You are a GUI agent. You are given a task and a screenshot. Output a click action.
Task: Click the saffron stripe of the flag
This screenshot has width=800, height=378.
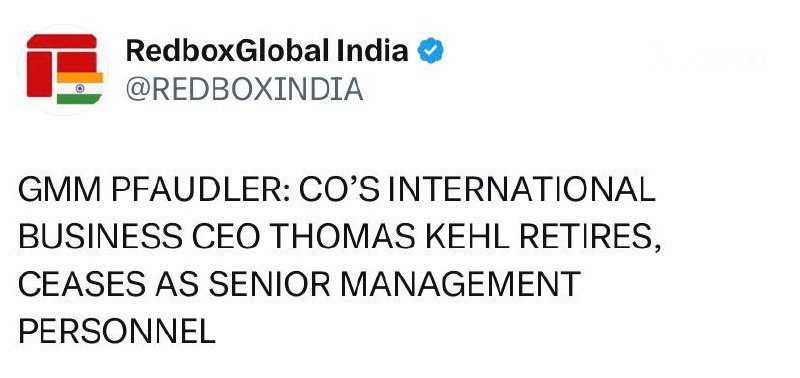[80, 77]
